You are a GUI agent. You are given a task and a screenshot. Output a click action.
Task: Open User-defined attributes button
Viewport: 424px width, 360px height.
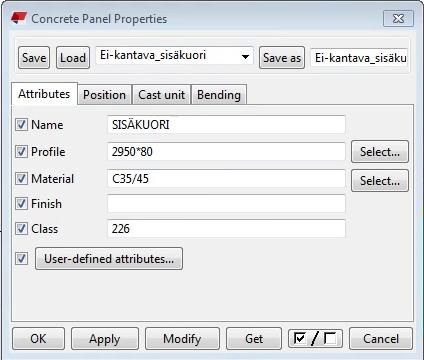(x=109, y=259)
